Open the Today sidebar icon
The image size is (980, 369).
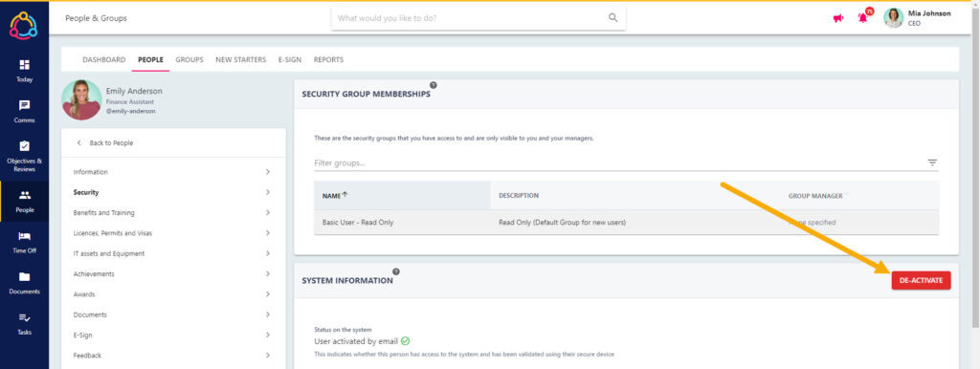[x=24, y=71]
